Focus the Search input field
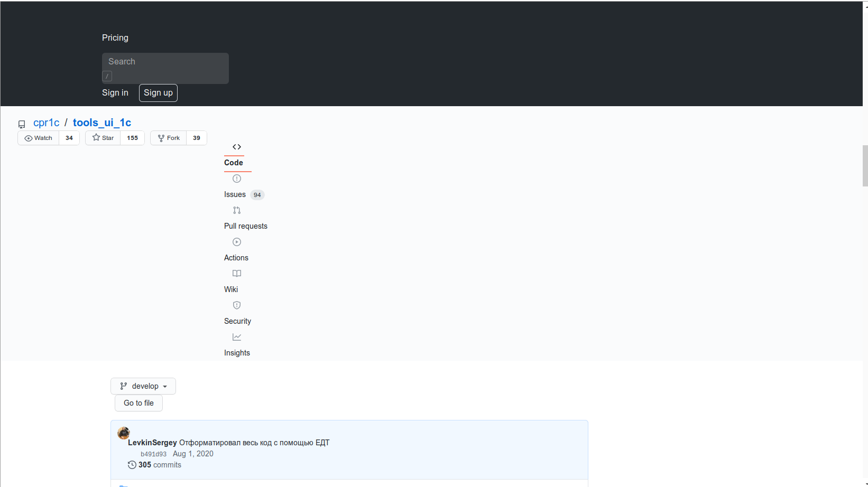868x487 pixels. [x=165, y=62]
